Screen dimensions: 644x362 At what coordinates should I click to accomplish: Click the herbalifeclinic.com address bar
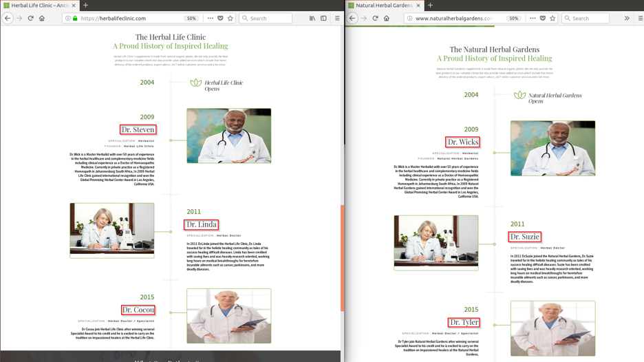pos(131,19)
